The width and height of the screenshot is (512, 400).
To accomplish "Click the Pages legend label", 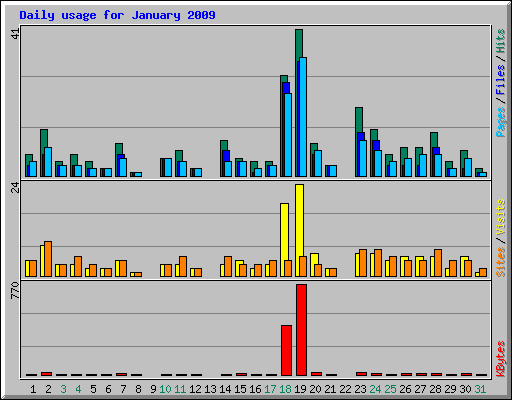I will [x=500, y=122].
